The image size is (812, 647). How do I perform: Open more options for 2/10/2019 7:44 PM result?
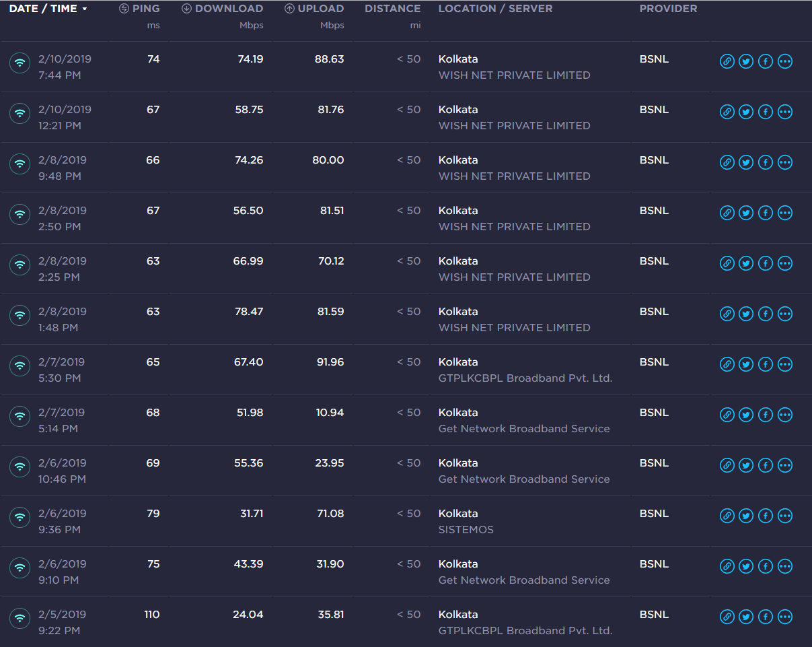click(x=785, y=61)
